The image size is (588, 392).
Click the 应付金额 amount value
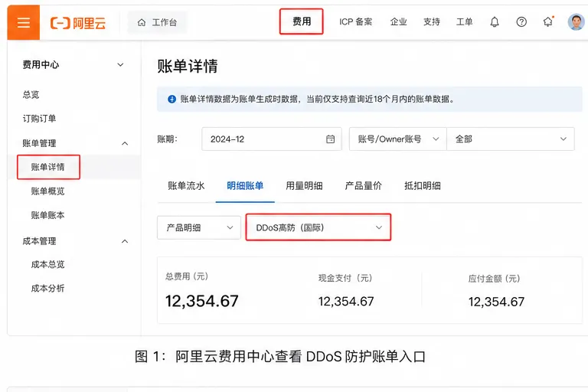tap(496, 302)
